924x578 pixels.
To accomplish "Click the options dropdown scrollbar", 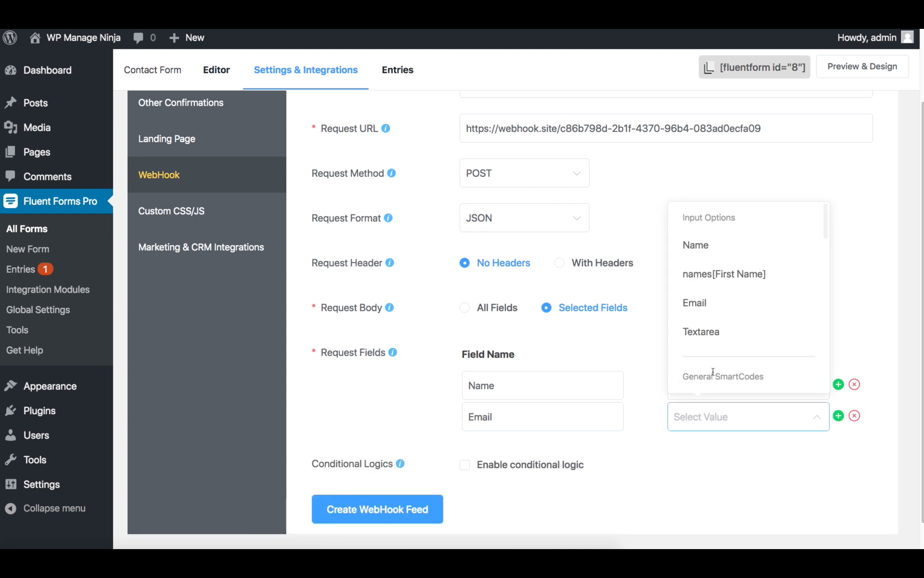I will click(x=825, y=221).
